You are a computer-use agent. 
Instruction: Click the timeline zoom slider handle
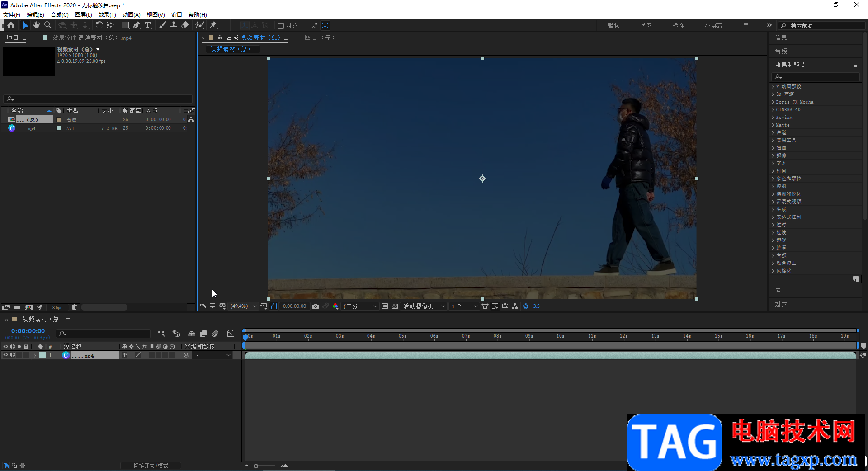256,466
